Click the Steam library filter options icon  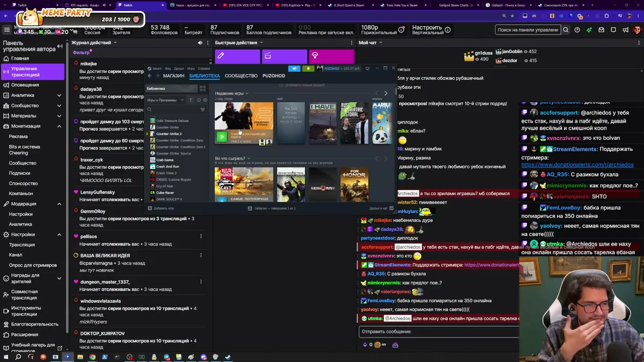point(203,110)
